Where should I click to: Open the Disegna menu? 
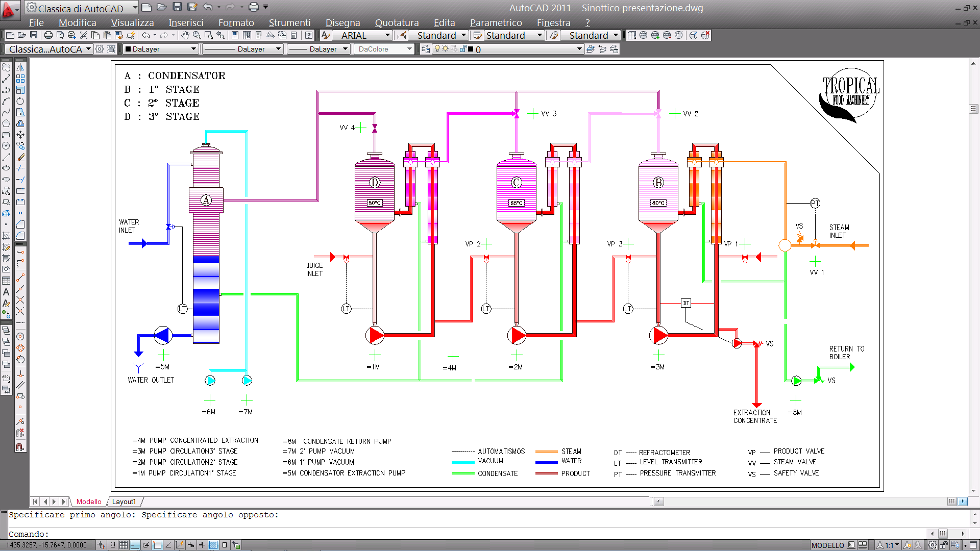click(342, 22)
